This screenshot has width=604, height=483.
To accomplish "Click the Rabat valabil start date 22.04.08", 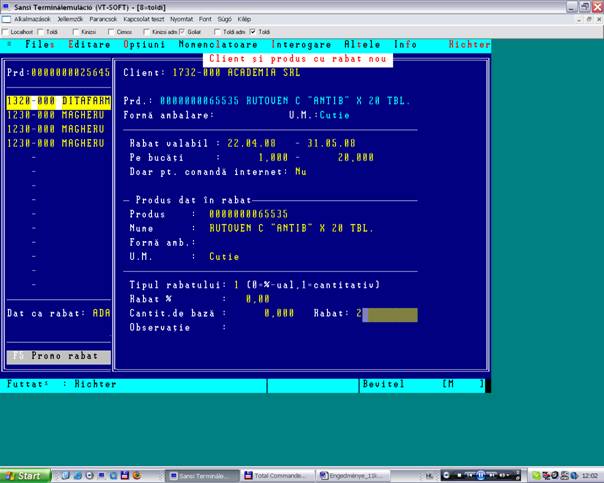I will point(252,144).
